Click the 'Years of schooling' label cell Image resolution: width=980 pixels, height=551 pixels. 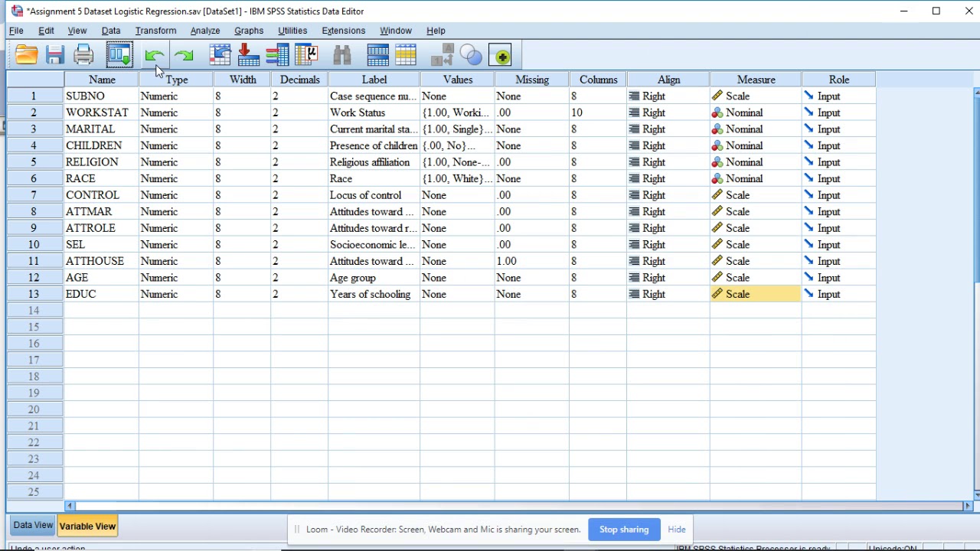click(374, 294)
